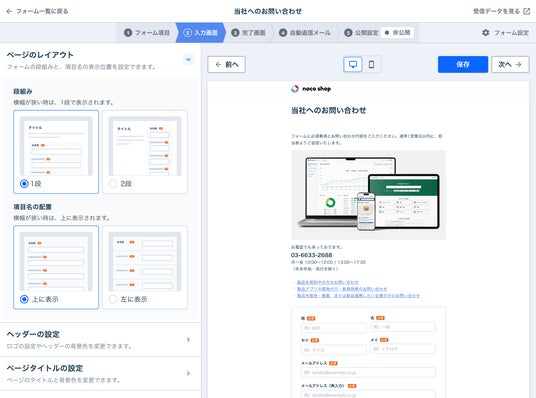The height and width of the screenshot is (398, 536).
Task: Click the 次へ button
Action: pyautogui.click(x=510, y=64)
